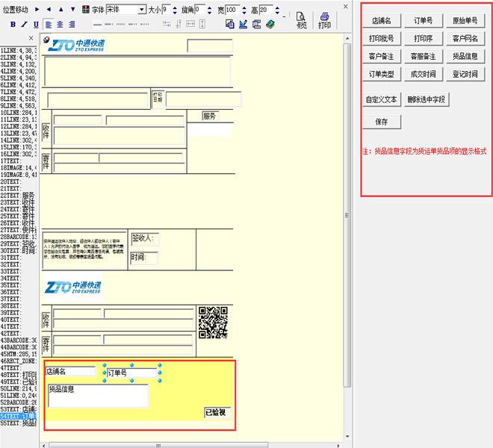The width and height of the screenshot is (493, 448).
Task: Click the preview (预览) magnifier icon
Action: pyautogui.click(x=301, y=20)
